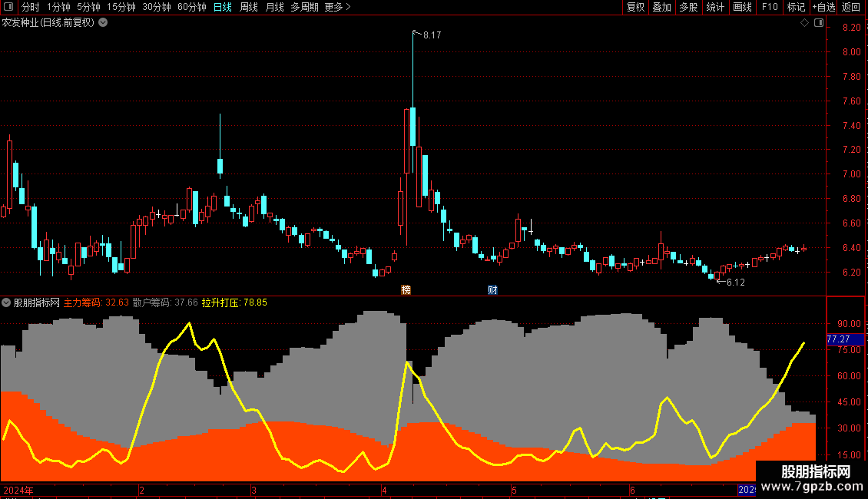Select the 5分钟 period

88,7
